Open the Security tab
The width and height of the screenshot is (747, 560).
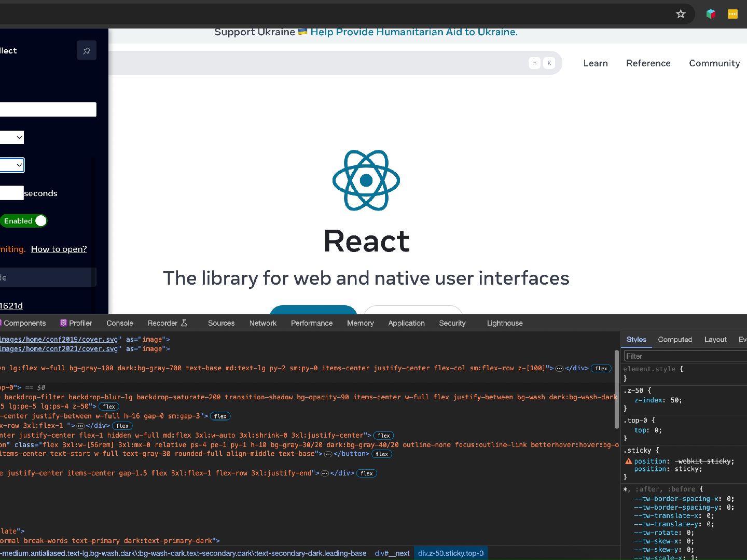(x=452, y=323)
